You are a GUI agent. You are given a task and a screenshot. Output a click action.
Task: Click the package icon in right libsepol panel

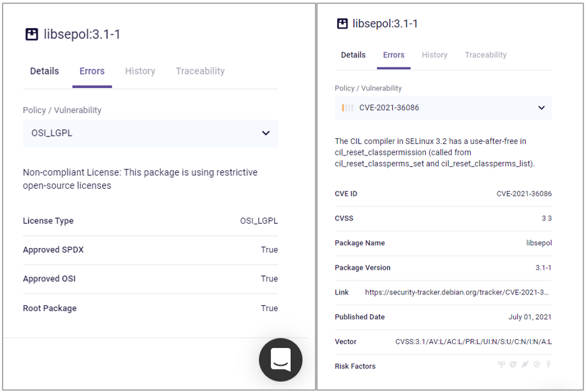point(342,24)
